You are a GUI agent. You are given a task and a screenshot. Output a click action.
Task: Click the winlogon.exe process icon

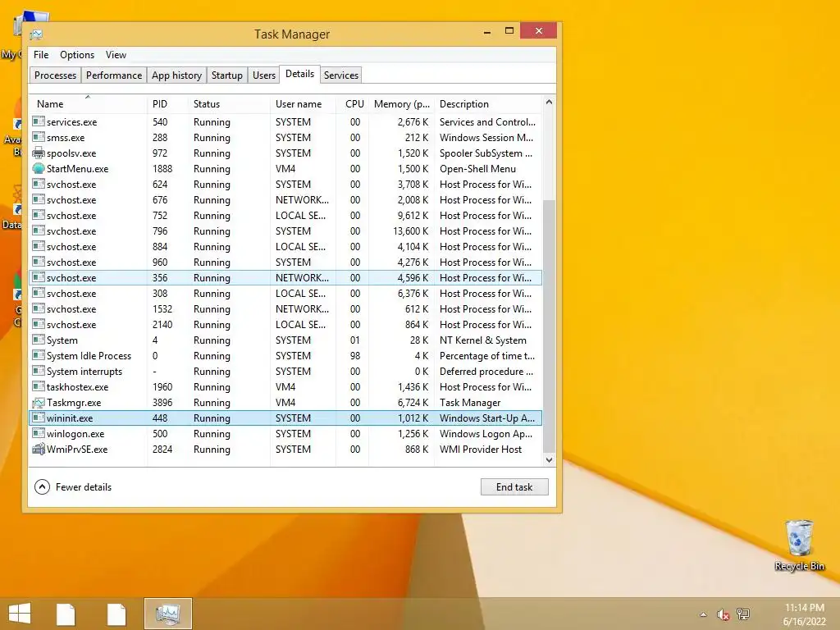(38, 433)
